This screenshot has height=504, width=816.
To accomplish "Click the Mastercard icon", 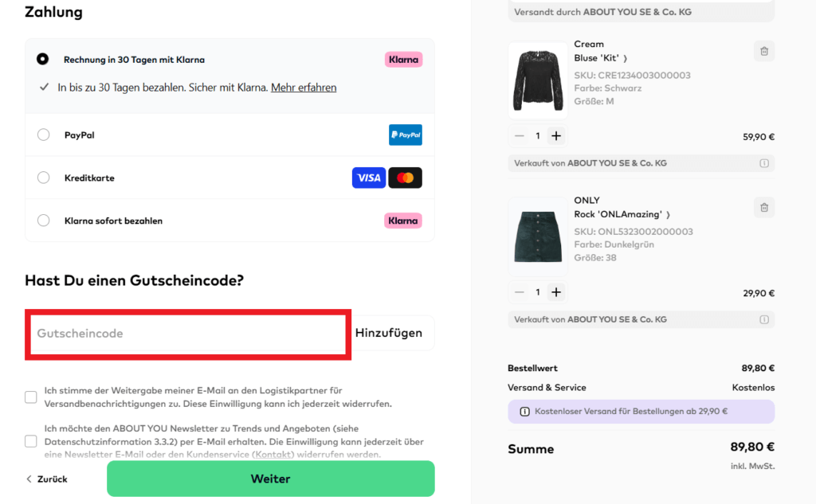I will [405, 177].
